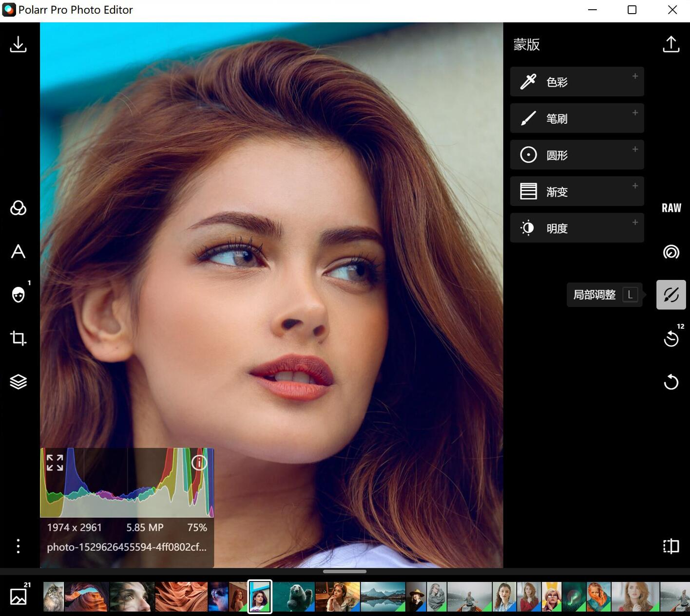
Task: Open the 局部调整 local adjustments tool
Action: 671,295
